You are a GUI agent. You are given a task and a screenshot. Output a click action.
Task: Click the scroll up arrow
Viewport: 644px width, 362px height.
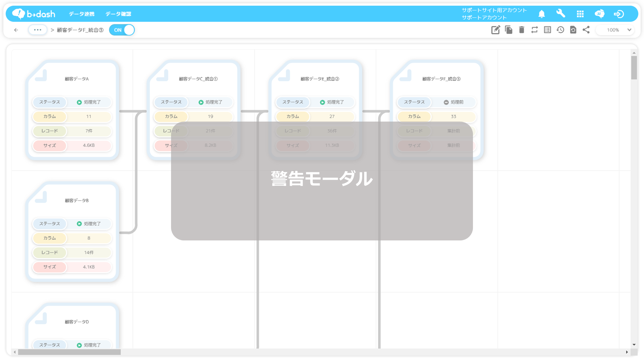coord(634,53)
